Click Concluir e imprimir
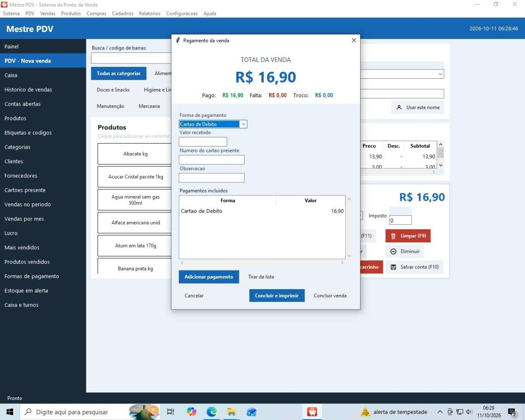This screenshot has height=420, width=525. [277, 296]
